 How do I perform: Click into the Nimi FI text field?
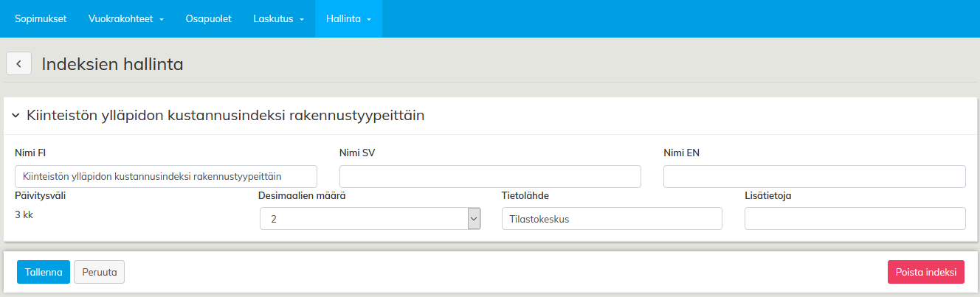click(x=165, y=177)
